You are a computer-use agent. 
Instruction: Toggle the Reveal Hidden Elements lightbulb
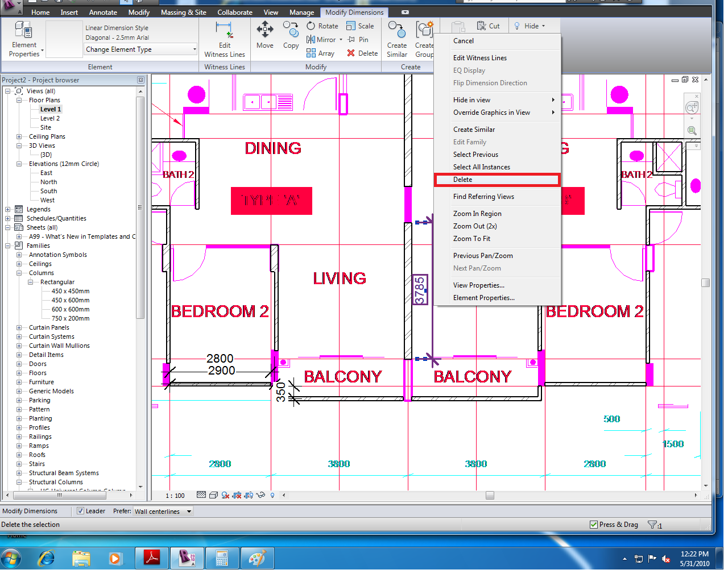point(272,495)
